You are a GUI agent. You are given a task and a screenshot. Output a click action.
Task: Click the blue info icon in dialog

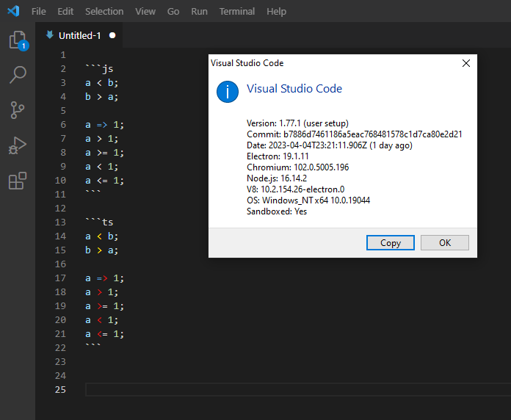tap(228, 92)
